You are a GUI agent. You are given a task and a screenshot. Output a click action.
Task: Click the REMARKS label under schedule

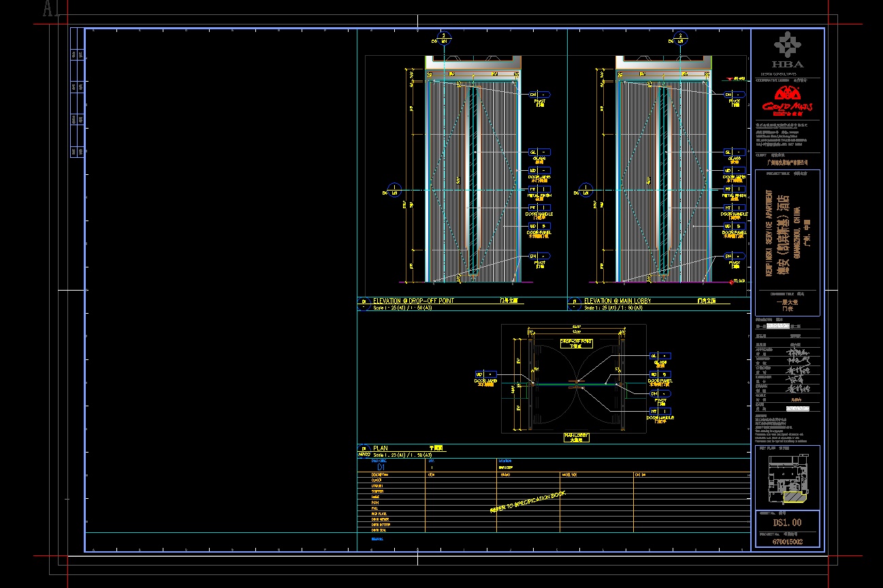376,539
